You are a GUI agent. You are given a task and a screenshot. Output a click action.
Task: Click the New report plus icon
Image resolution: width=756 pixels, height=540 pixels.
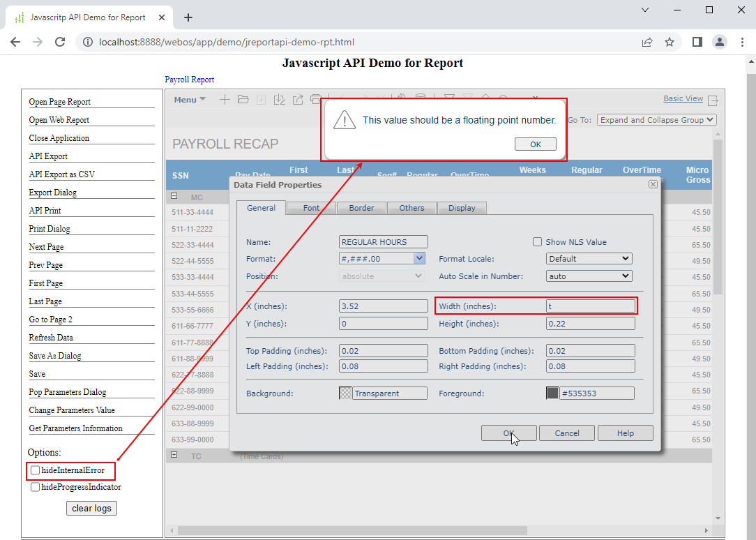click(x=225, y=100)
